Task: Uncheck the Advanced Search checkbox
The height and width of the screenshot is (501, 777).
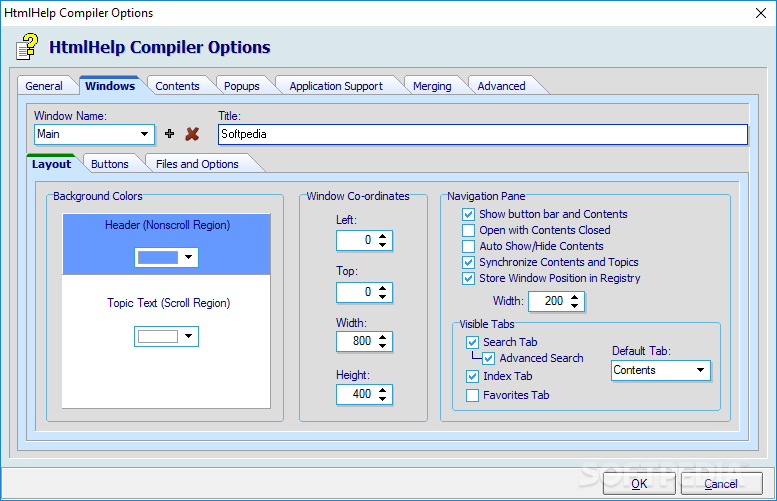Action: click(x=489, y=358)
